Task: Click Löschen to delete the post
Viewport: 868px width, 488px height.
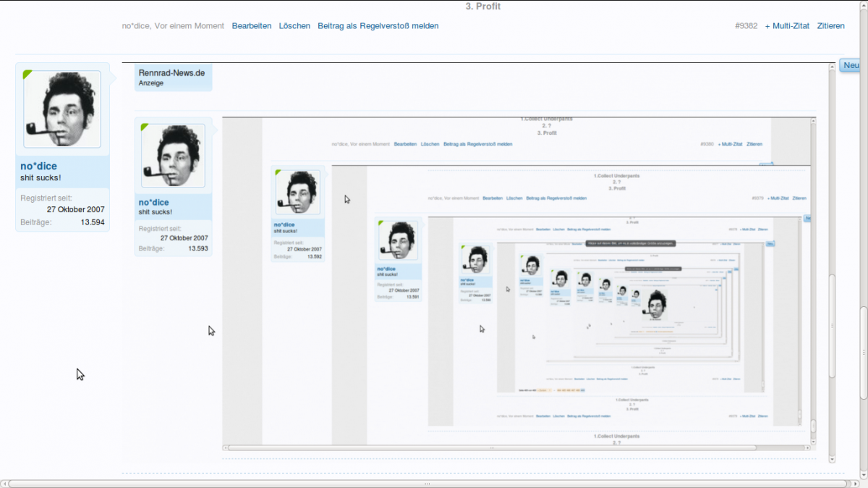Action: tap(294, 26)
